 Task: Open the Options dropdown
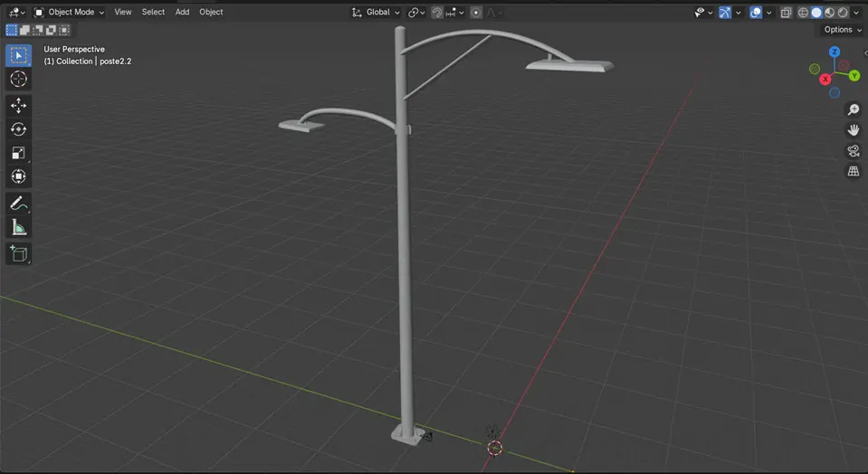pos(842,30)
